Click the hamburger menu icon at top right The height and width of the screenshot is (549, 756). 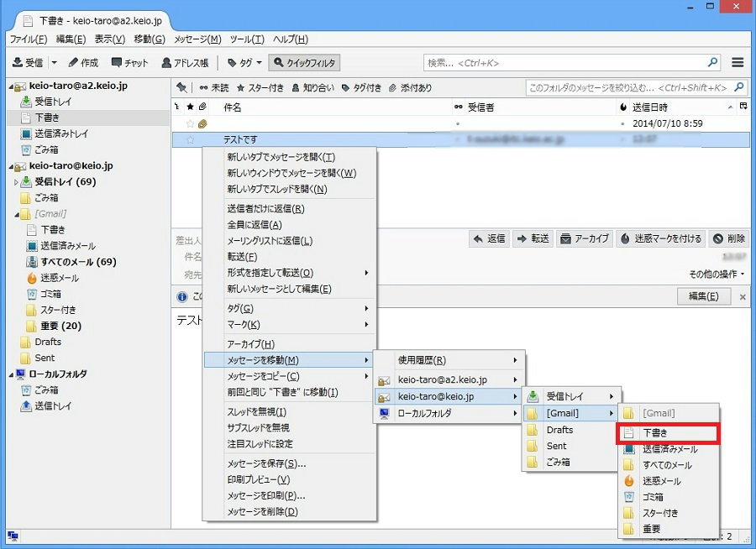738,63
